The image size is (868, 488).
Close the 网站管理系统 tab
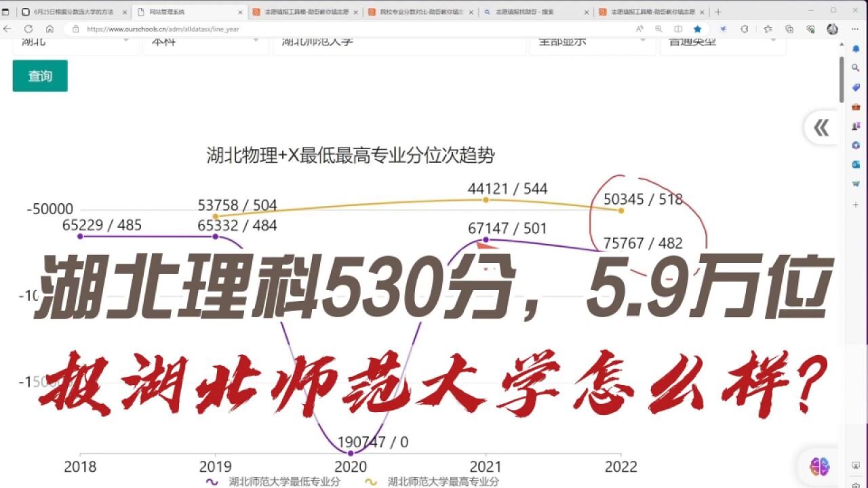click(x=241, y=12)
